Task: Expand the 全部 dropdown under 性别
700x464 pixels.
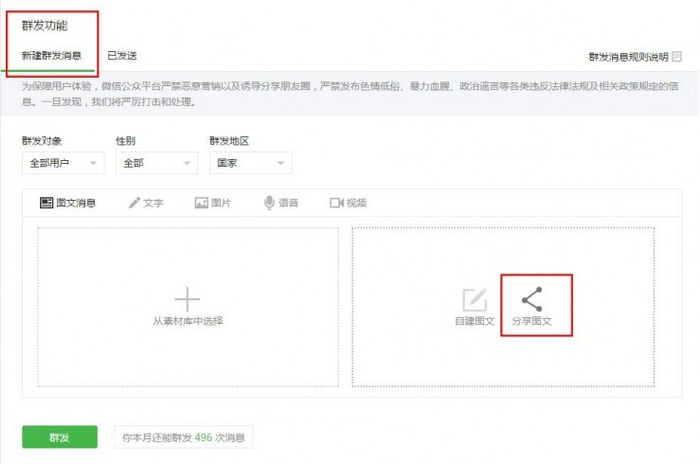Action: 157,163
